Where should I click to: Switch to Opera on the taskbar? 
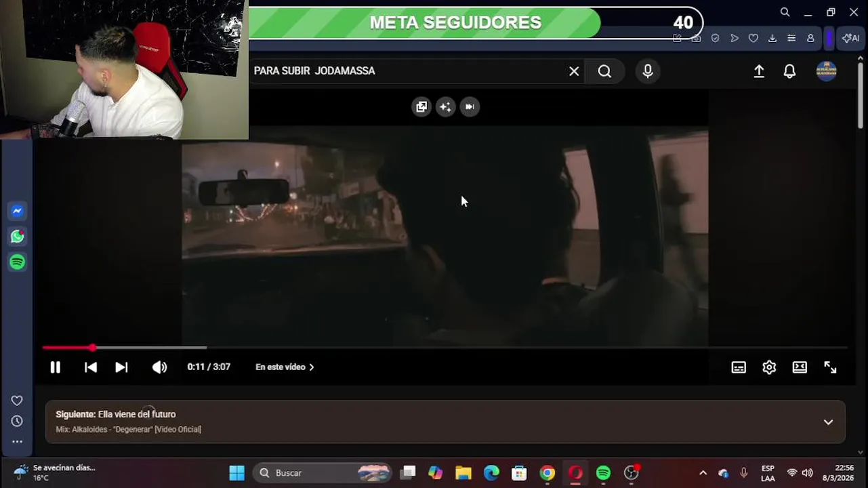click(575, 473)
